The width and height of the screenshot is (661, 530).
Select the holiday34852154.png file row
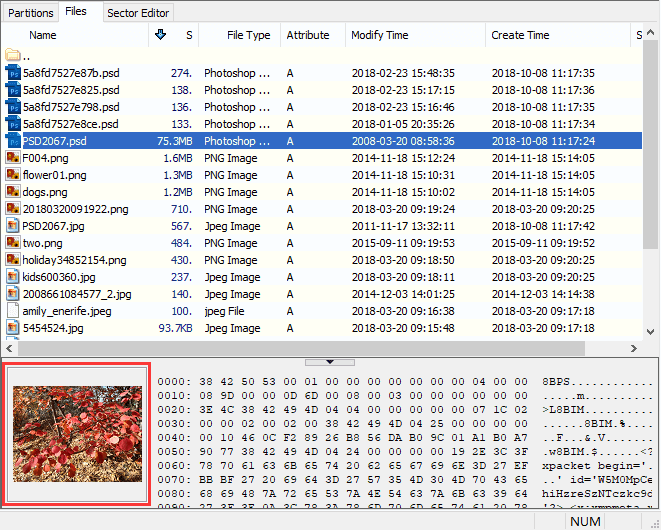coord(74,260)
